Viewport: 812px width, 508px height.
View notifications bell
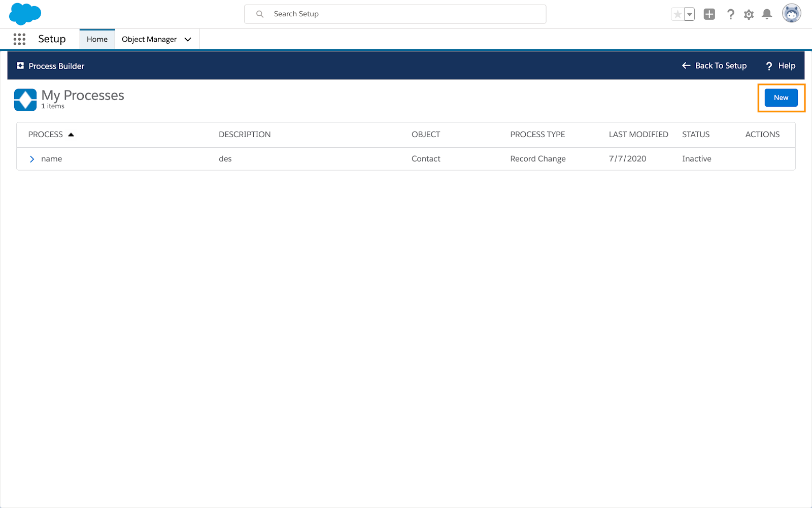pos(767,14)
